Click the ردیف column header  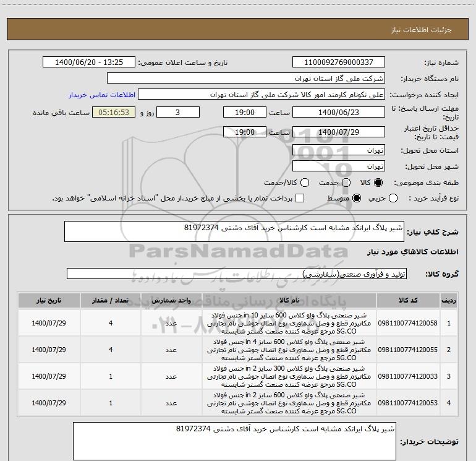tap(449, 301)
